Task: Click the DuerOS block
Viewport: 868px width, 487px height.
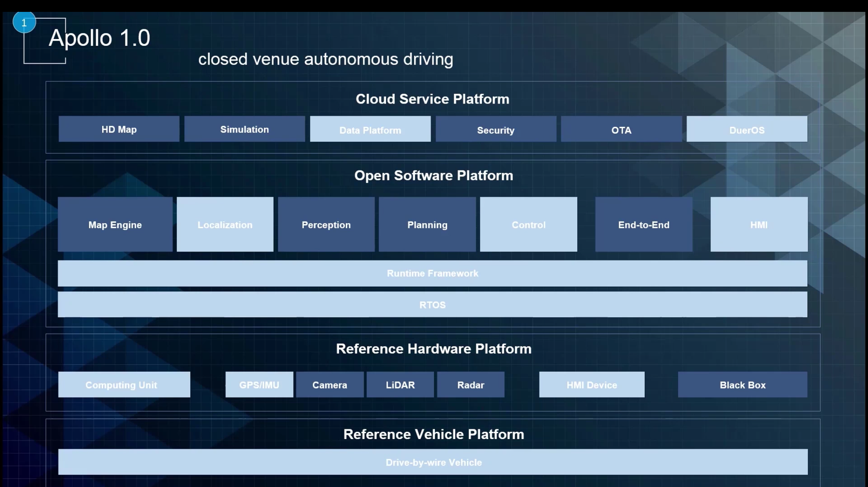Action: 747,129
